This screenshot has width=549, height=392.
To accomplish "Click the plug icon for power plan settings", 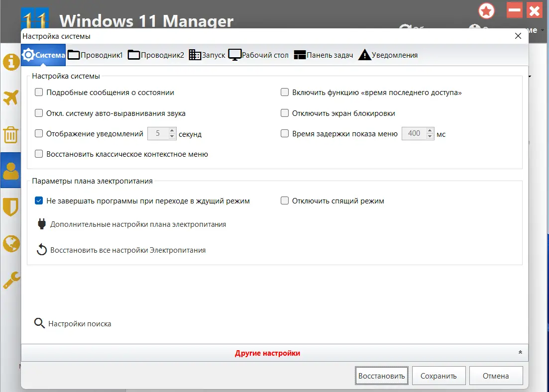I will point(42,224).
